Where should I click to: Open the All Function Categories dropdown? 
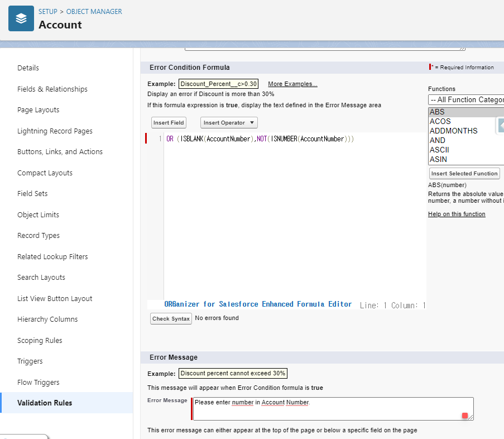(466, 100)
